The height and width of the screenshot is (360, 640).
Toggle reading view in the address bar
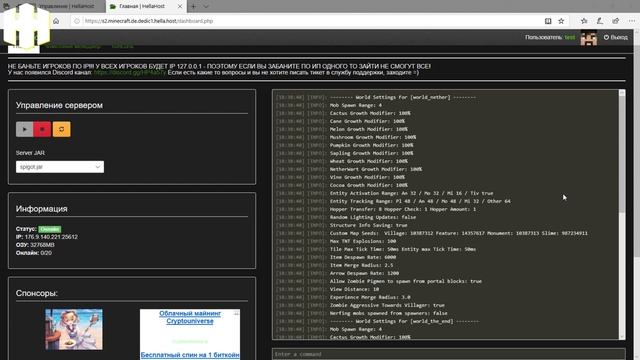tap(548, 21)
